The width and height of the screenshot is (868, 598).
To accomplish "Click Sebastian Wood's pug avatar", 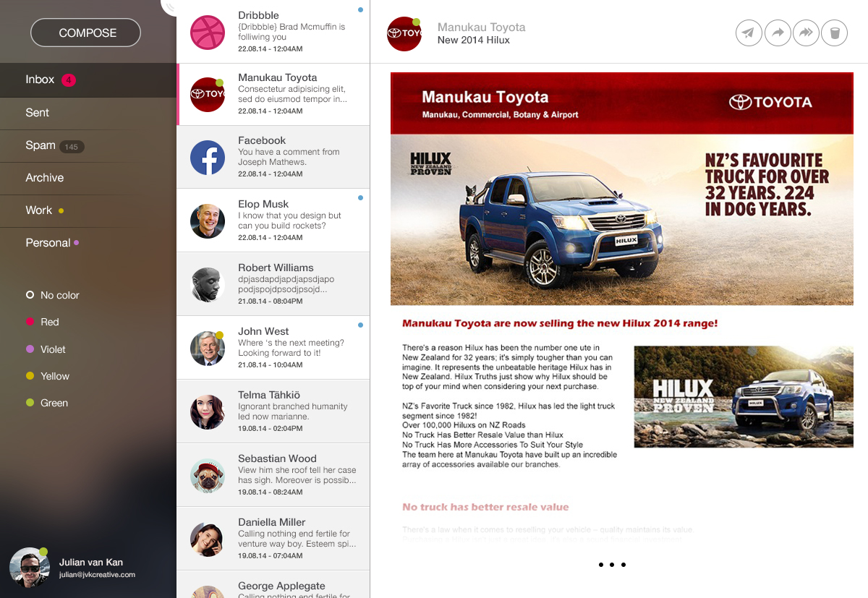I will point(208,476).
